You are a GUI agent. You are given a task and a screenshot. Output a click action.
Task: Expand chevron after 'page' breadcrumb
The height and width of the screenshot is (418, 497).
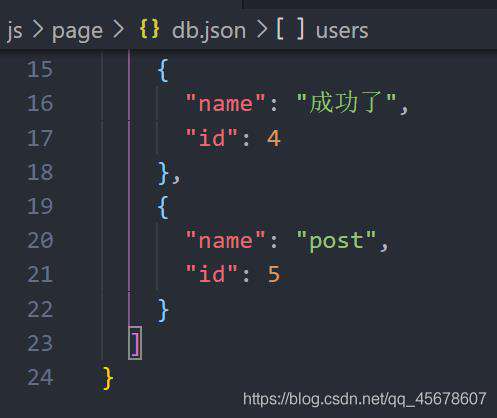tap(118, 29)
